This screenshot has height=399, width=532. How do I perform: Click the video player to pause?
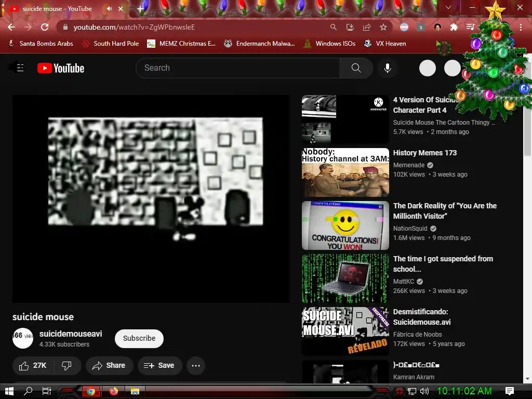click(x=151, y=198)
